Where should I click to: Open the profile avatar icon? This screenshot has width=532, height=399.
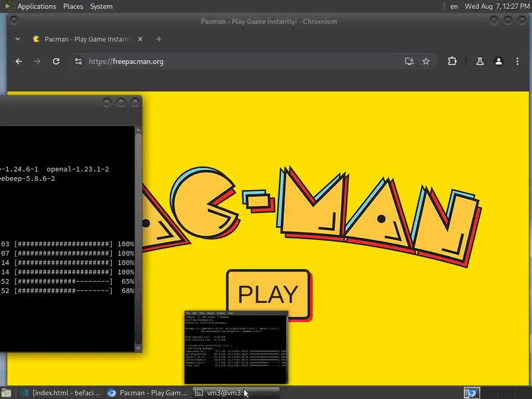click(498, 61)
